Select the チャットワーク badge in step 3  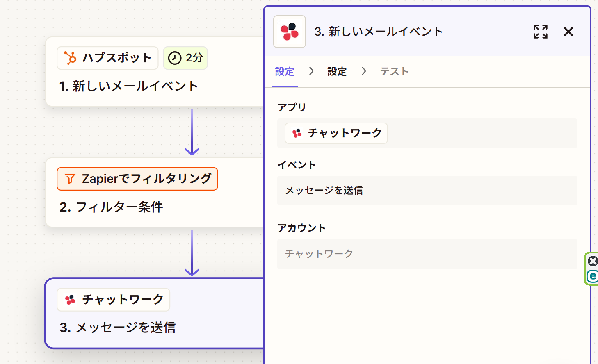point(113,300)
